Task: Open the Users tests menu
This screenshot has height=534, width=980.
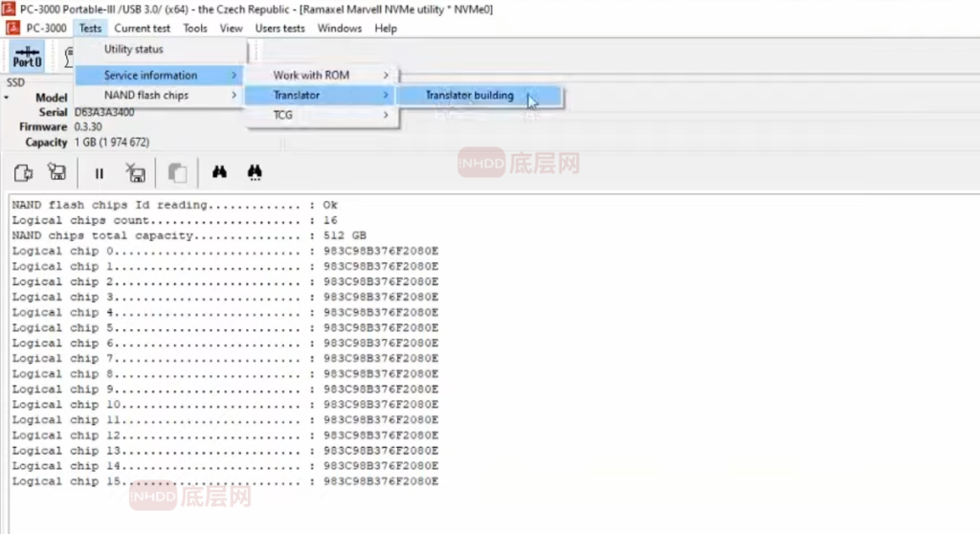Action: 279,28
